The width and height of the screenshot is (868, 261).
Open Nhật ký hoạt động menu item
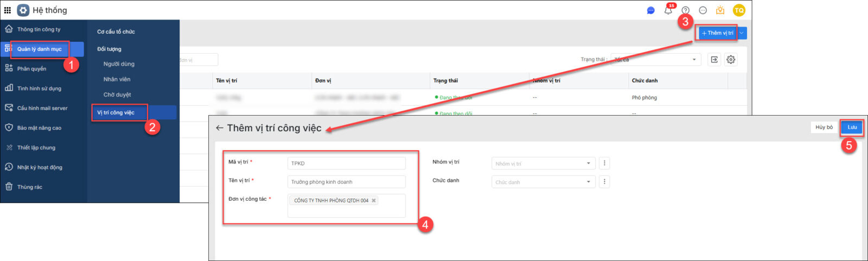[x=40, y=167]
